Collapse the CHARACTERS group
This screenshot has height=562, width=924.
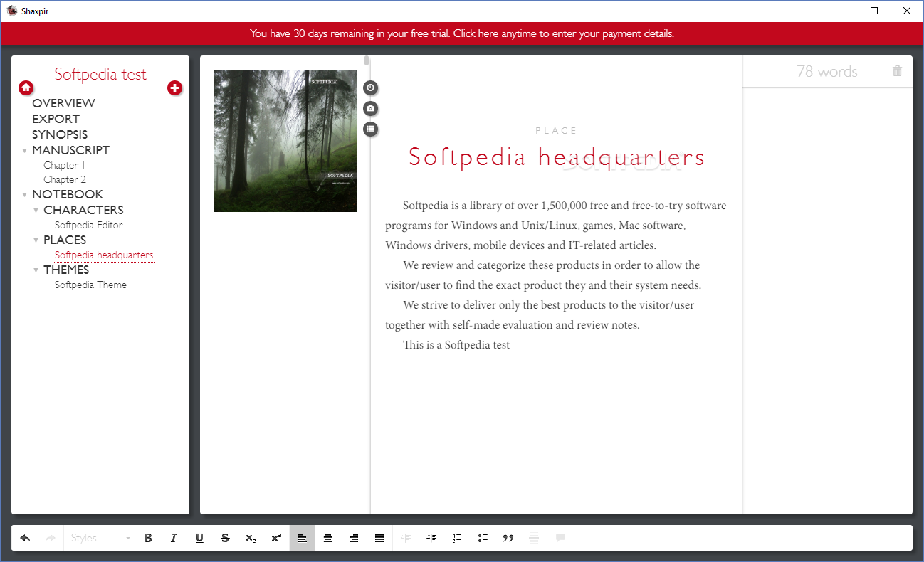36,211
